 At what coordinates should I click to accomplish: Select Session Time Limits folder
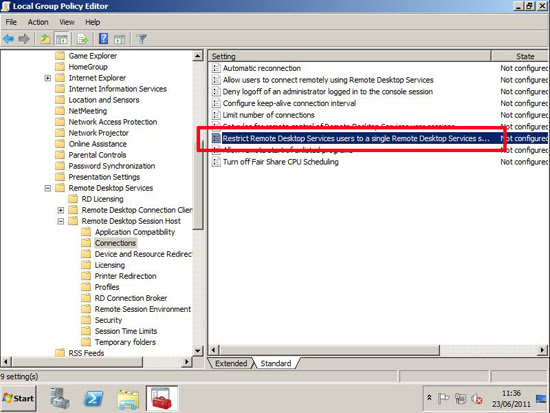coord(126,331)
